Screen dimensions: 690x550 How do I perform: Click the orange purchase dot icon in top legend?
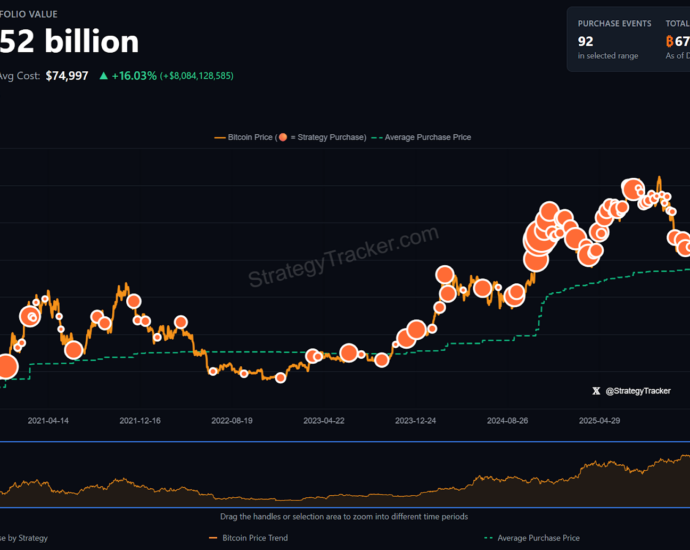point(283,137)
